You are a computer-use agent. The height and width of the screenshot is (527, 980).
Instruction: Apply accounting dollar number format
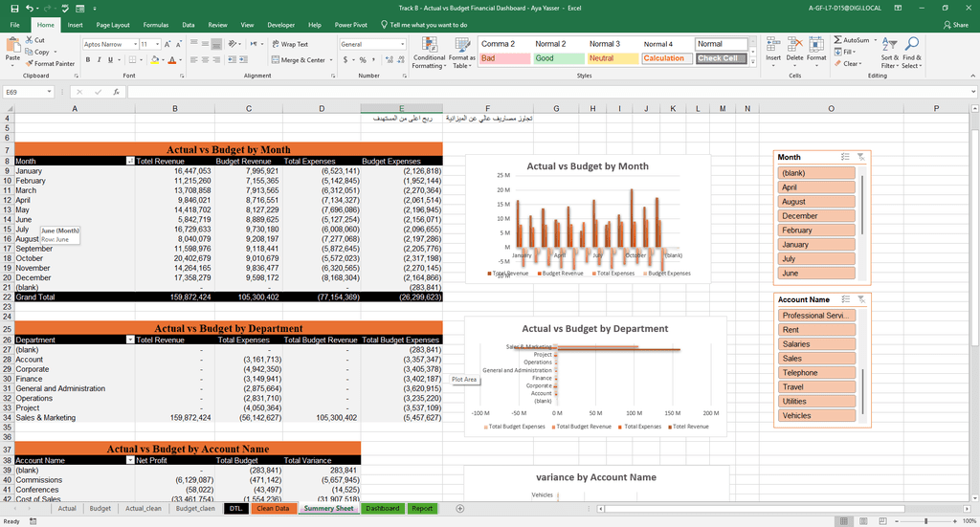click(345, 60)
